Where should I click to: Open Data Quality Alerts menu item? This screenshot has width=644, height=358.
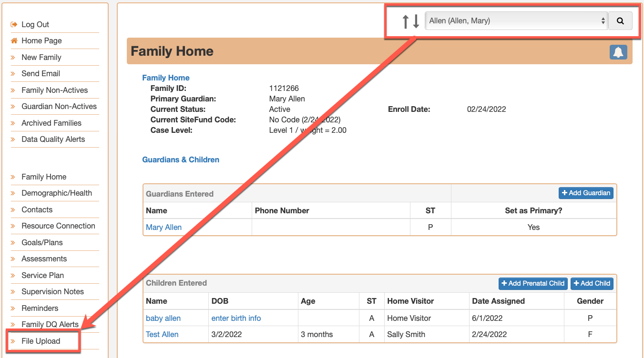pos(53,139)
